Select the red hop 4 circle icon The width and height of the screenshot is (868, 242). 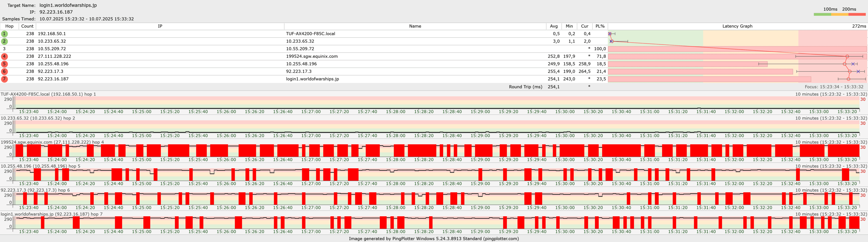pyautogui.click(x=4, y=56)
